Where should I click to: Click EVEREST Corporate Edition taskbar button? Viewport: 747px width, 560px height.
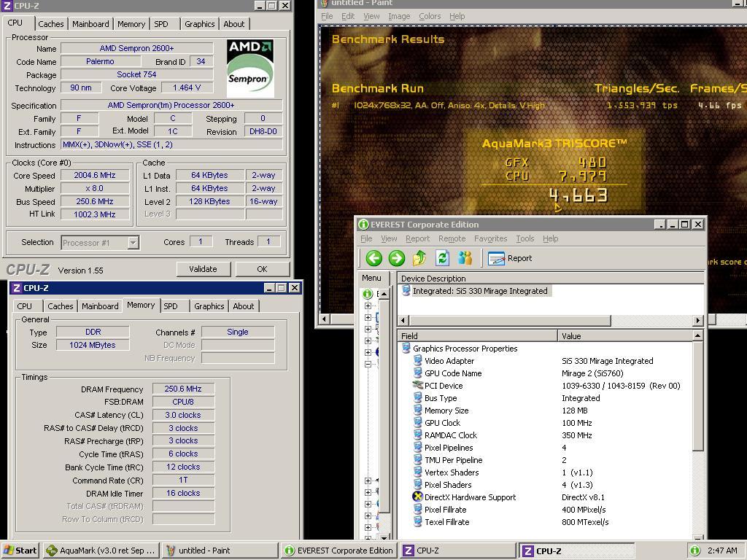click(338, 551)
